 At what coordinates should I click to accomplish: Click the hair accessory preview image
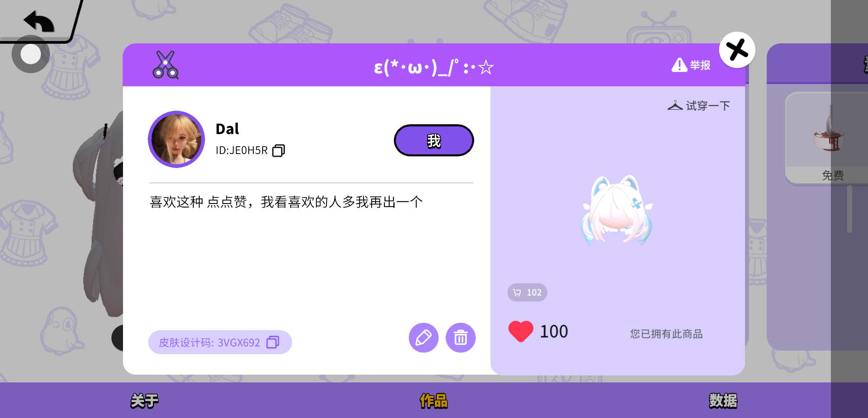click(617, 210)
